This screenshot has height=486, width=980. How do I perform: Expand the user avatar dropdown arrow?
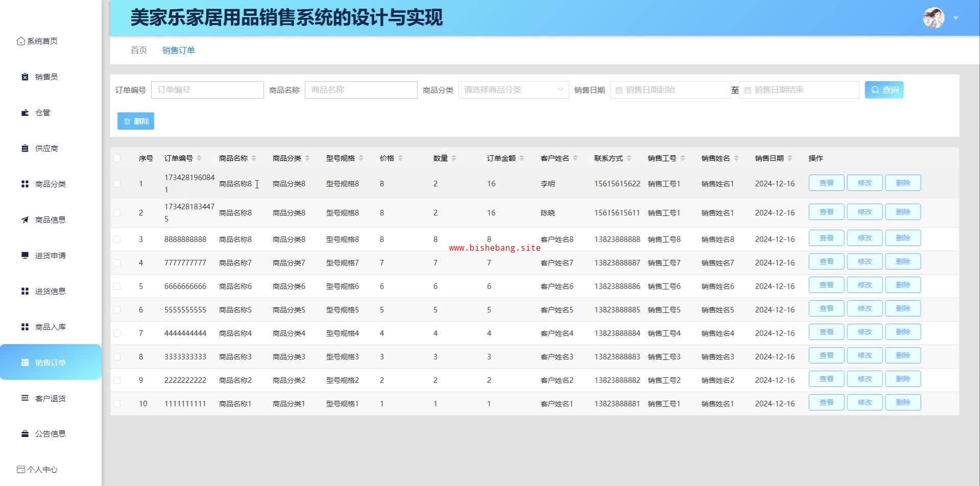point(955,18)
